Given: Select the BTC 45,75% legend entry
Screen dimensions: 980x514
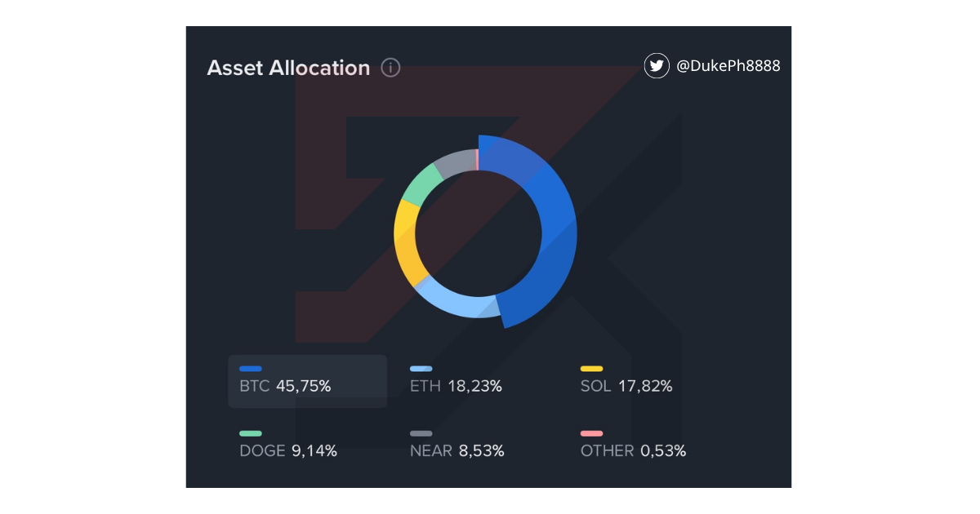Looking at the screenshot, I should pos(286,386).
